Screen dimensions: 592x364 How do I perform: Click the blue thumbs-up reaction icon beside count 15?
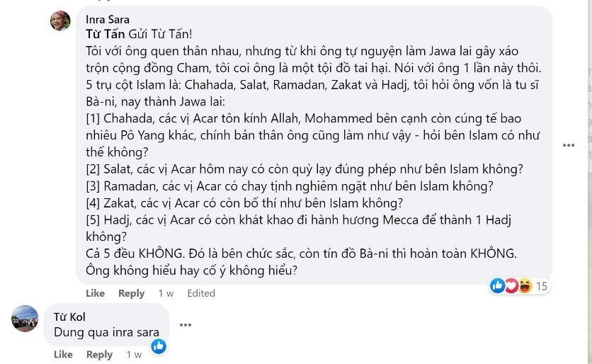click(498, 285)
